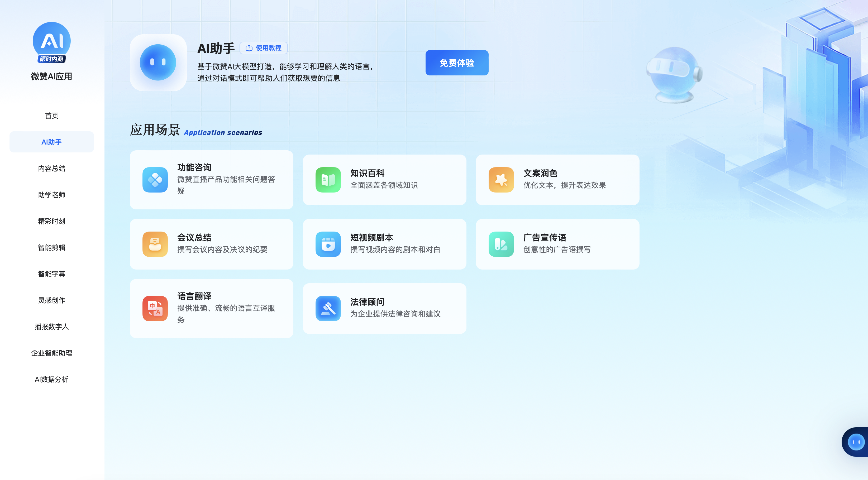The width and height of the screenshot is (868, 480).
Task: Select 企业智能助理 in the sidebar
Action: [x=51, y=353]
